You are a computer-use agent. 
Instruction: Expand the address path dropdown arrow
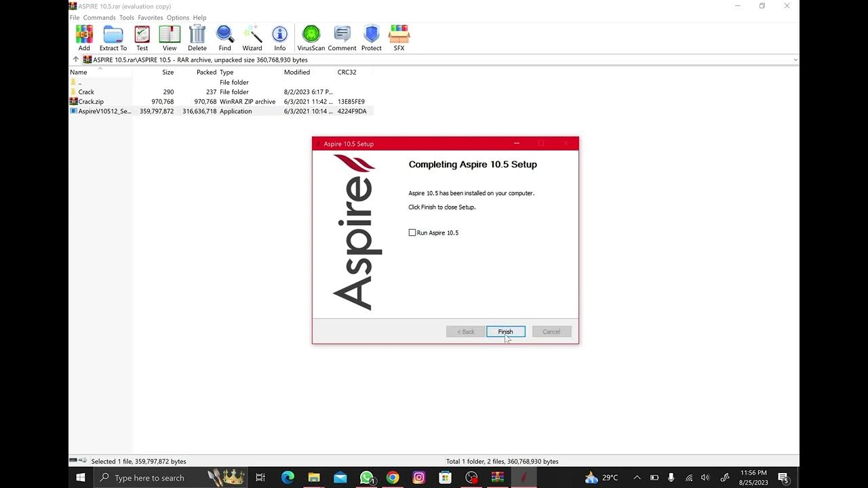tap(795, 60)
